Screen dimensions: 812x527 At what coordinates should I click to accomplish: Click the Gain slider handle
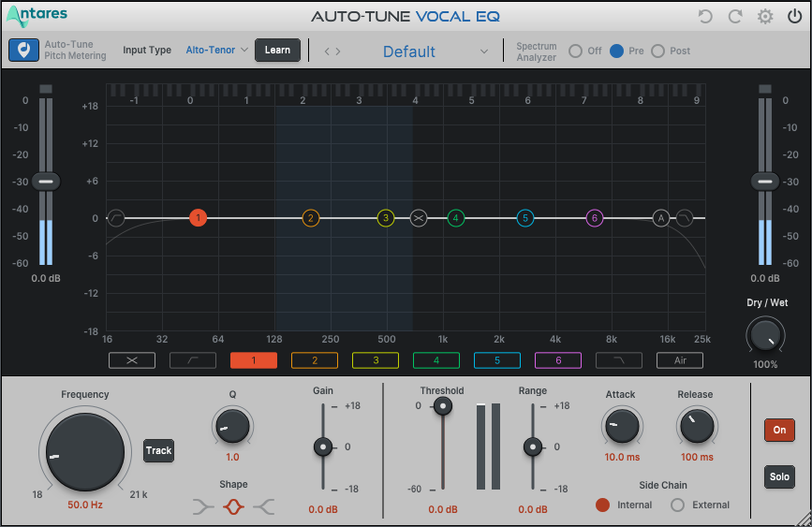[x=323, y=446]
